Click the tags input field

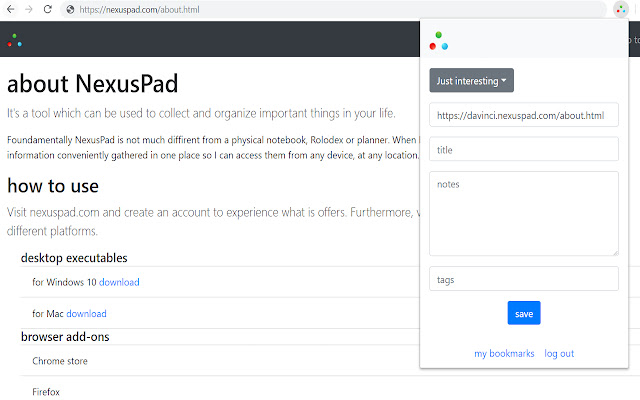[524, 279]
